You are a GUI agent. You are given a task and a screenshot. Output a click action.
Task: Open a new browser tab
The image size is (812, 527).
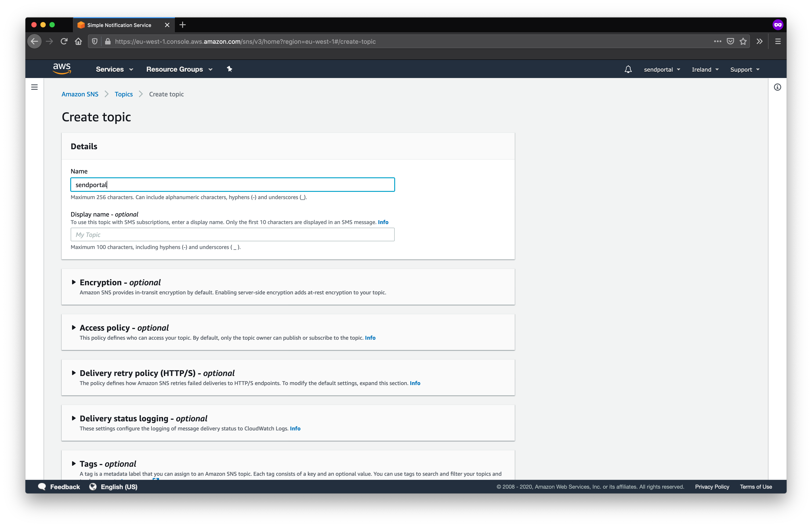coord(183,24)
